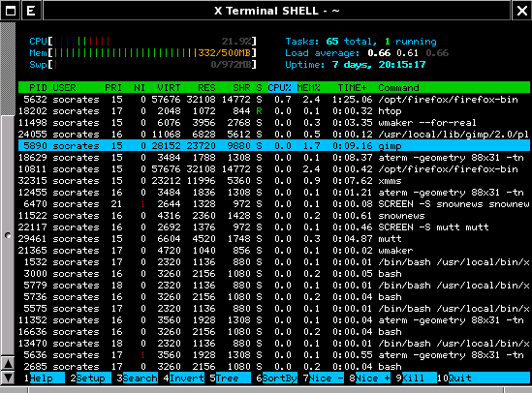The height and width of the screenshot is (393, 532).
Task: Select the xmms process row
Action: 274,181
